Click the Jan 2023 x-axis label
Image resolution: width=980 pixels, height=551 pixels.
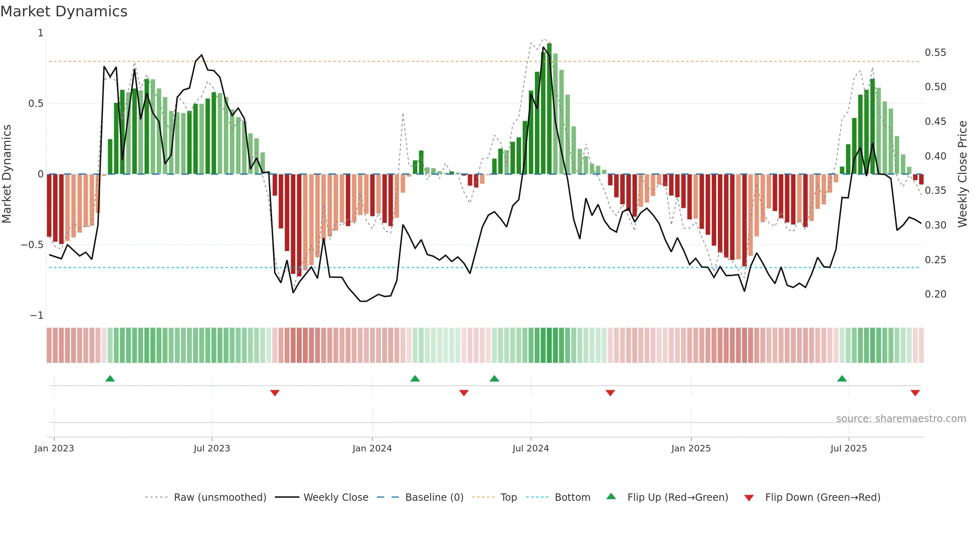[54, 448]
